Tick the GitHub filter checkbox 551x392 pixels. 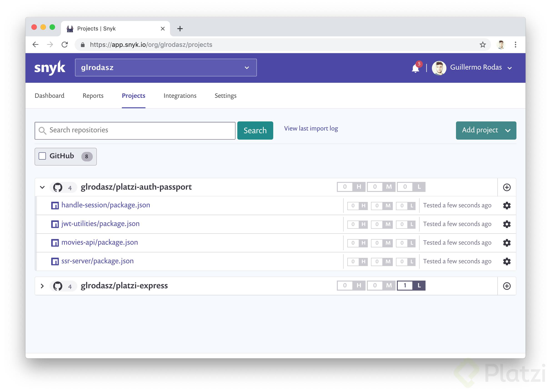42,156
